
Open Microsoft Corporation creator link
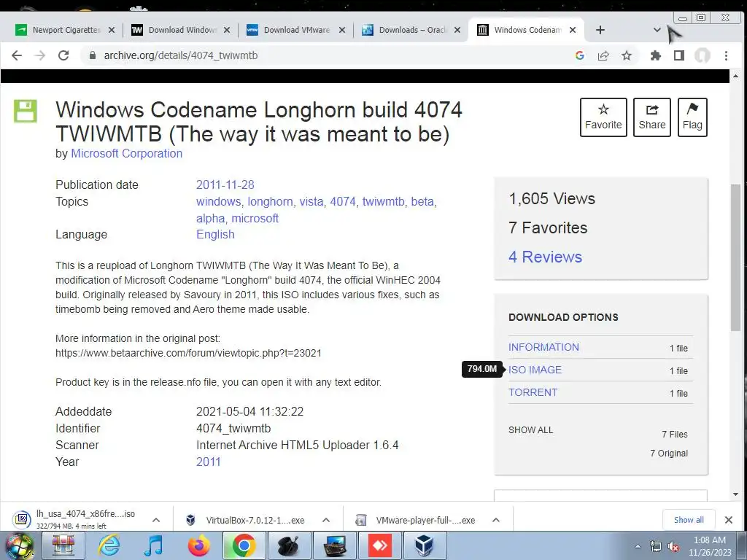[127, 153]
